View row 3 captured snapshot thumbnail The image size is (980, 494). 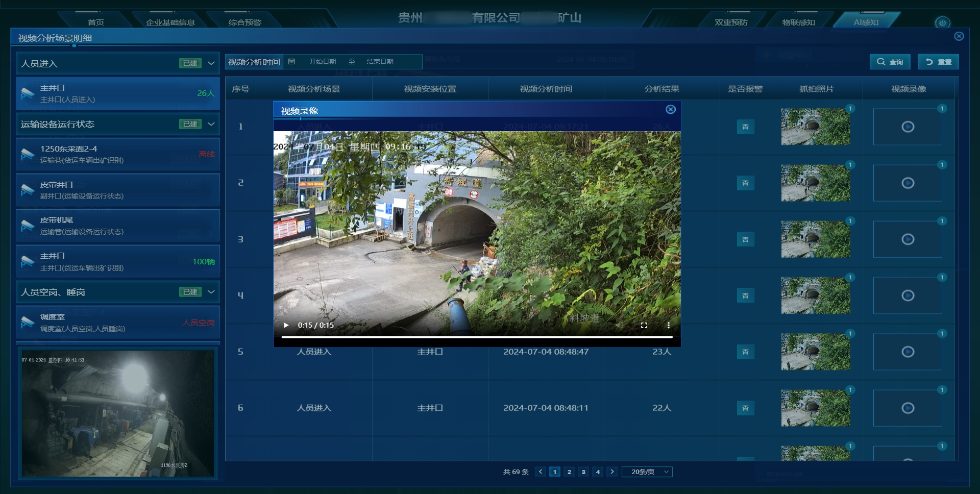click(816, 239)
